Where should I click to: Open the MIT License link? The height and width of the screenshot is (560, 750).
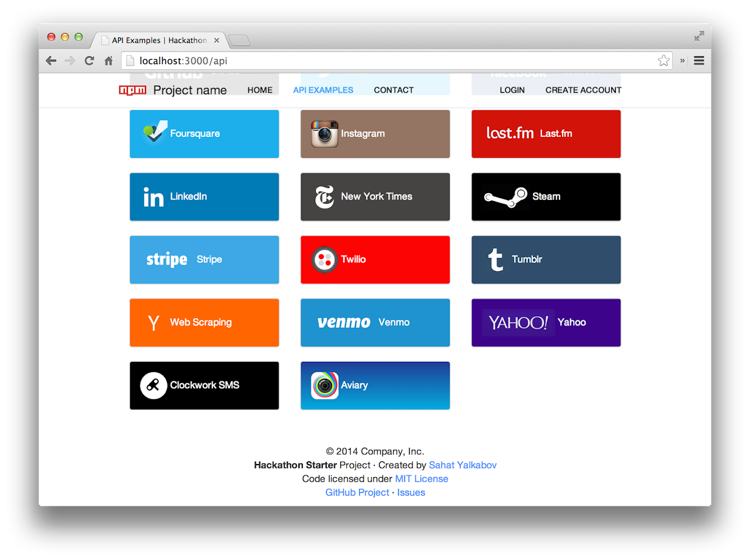(x=422, y=479)
